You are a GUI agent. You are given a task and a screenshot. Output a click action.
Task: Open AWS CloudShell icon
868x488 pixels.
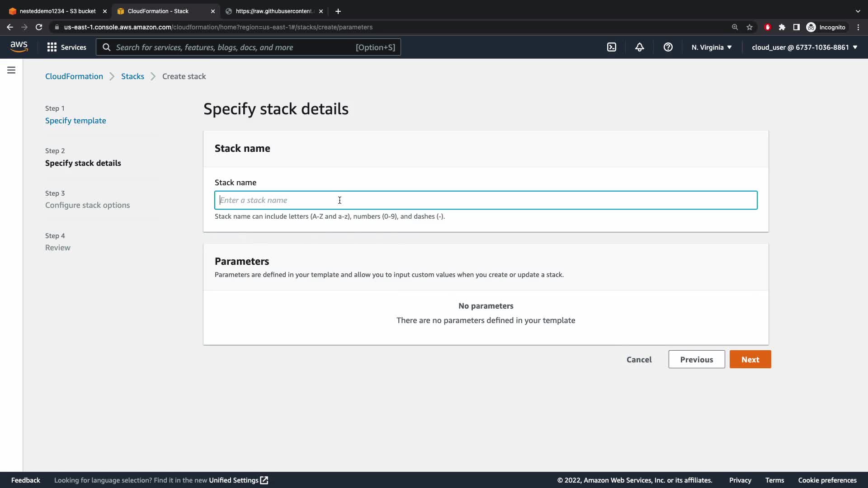tap(611, 47)
